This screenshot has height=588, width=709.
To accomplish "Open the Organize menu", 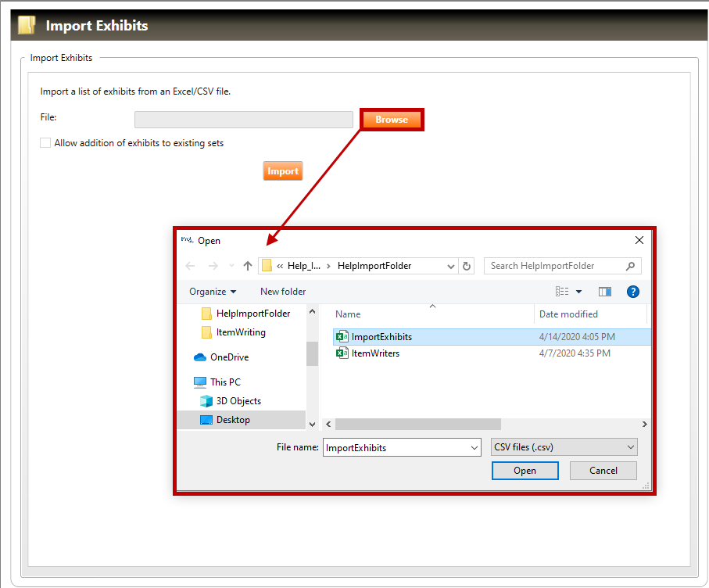I will click(213, 292).
